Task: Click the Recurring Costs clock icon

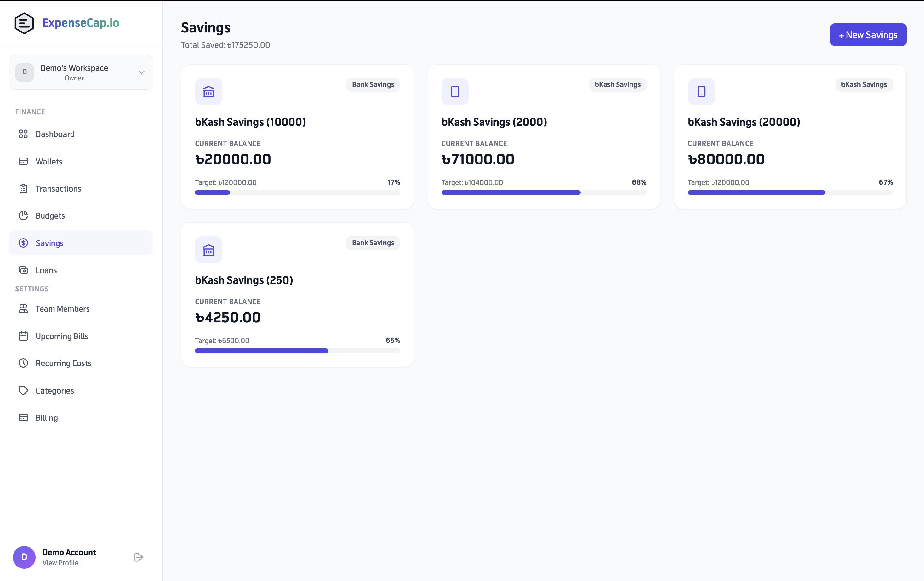Action: pyautogui.click(x=23, y=363)
